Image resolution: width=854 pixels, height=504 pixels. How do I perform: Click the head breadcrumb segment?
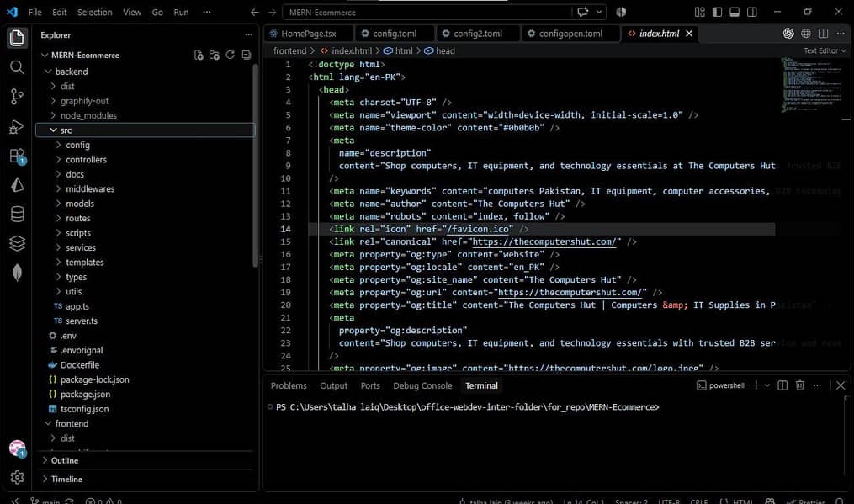[440, 50]
